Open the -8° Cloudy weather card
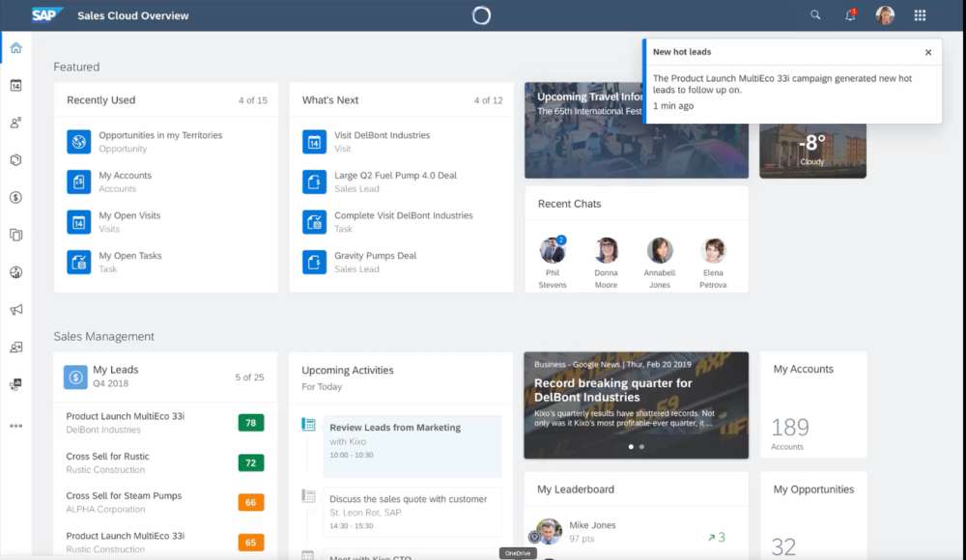This screenshot has width=966, height=560. pyautogui.click(x=812, y=151)
